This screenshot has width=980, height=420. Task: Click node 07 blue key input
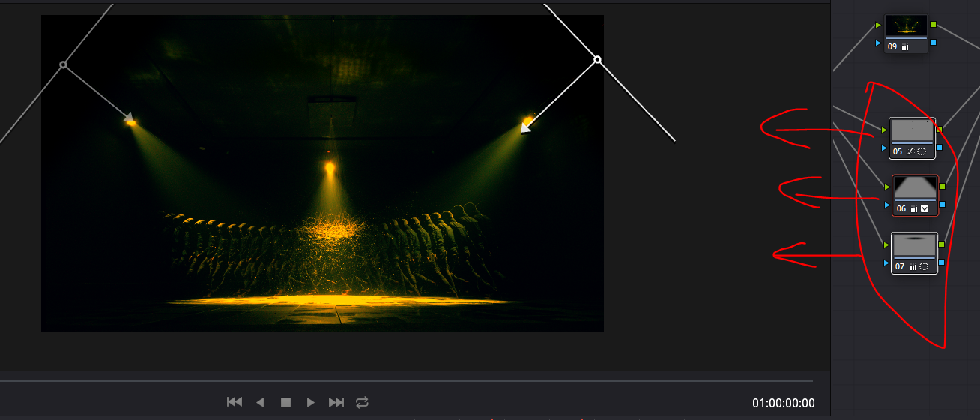point(886,262)
